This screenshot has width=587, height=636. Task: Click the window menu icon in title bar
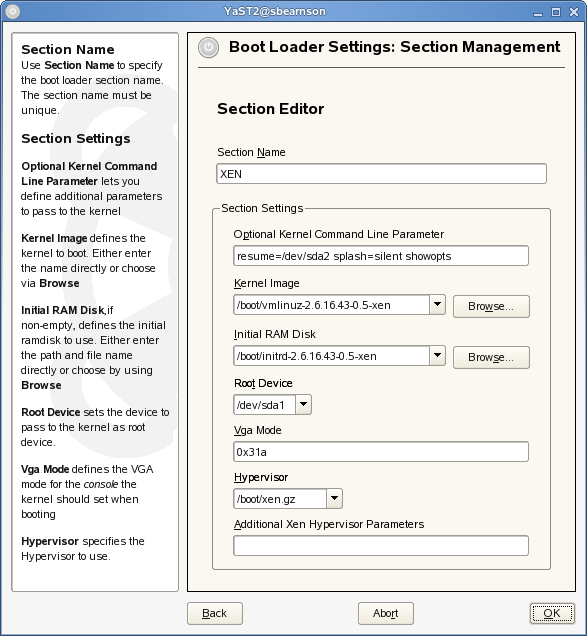click(x=13, y=11)
